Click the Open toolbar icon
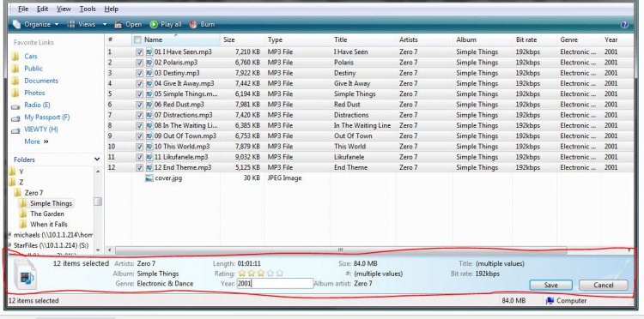 tap(118, 25)
